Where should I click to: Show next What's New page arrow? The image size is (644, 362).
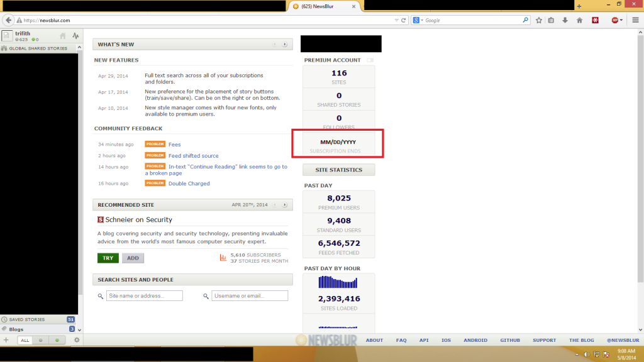[285, 45]
